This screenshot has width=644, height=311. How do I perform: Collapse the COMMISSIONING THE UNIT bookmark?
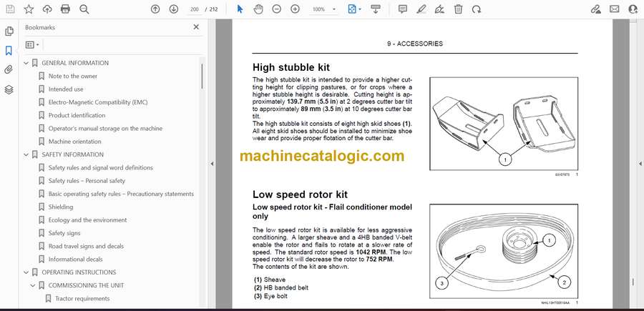(33, 285)
